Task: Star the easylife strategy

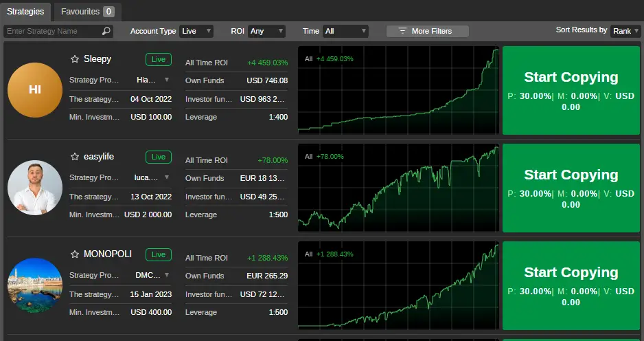Action: pyautogui.click(x=75, y=157)
